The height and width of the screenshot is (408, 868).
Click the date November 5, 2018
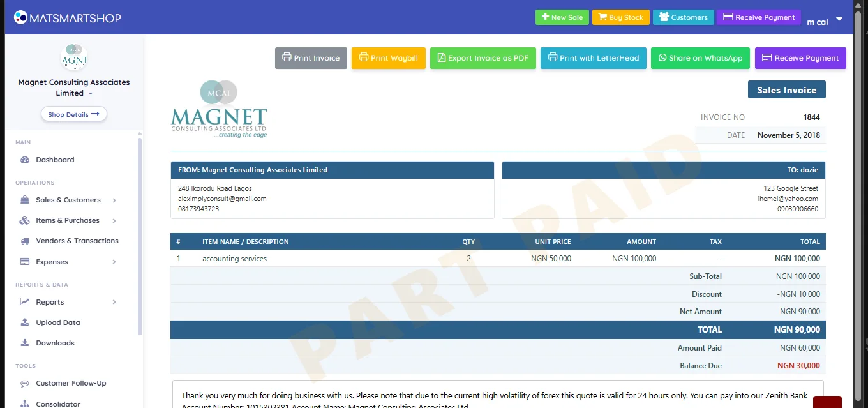(789, 135)
